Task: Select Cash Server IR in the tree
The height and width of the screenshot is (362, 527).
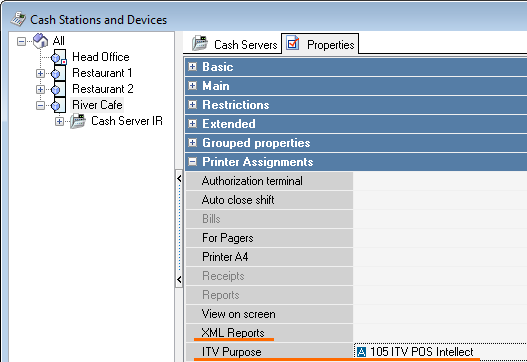Action: (127, 121)
